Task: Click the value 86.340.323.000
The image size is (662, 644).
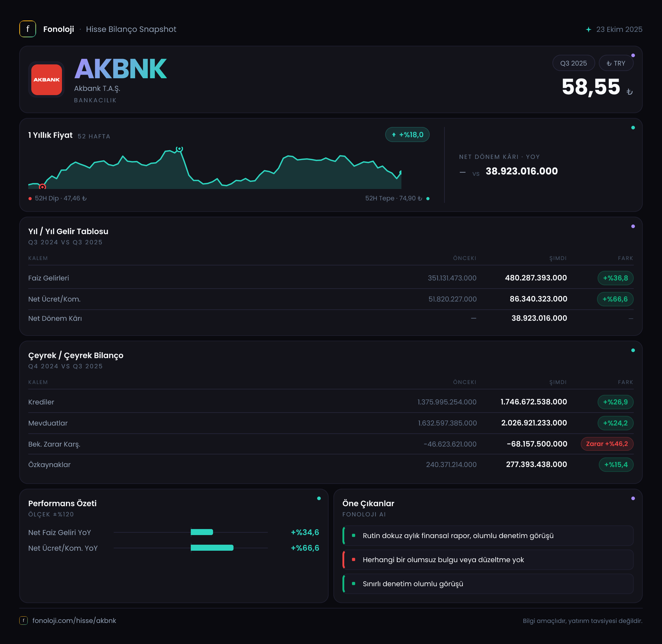Action: coord(538,299)
